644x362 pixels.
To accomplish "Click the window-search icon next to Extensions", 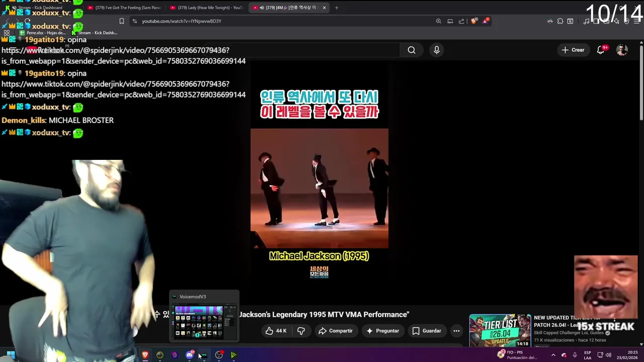I will click(570, 21).
